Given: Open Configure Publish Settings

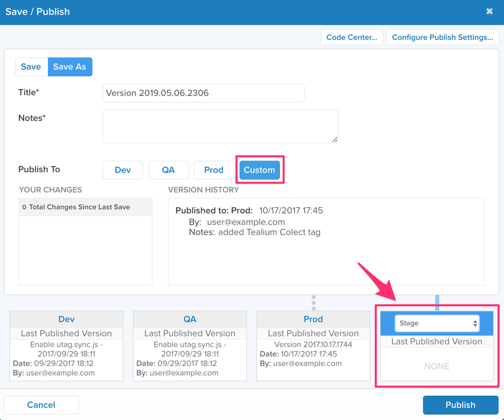Looking at the screenshot, I should click(442, 37).
